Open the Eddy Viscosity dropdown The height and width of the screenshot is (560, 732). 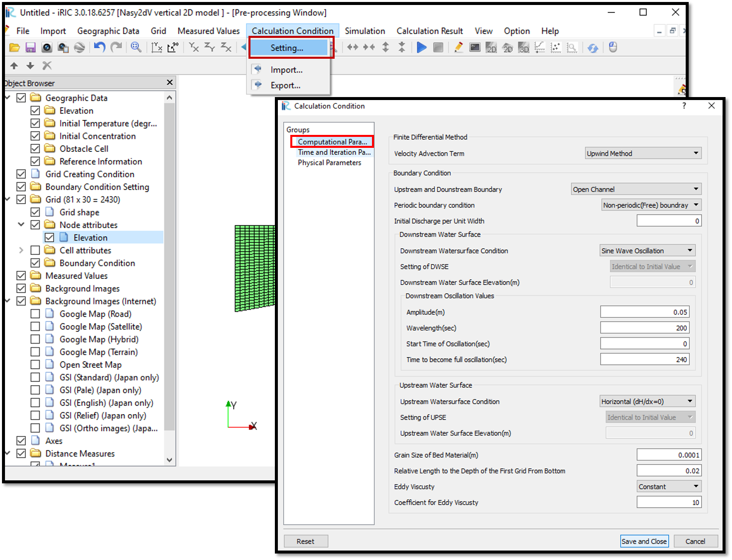(669, 487)
